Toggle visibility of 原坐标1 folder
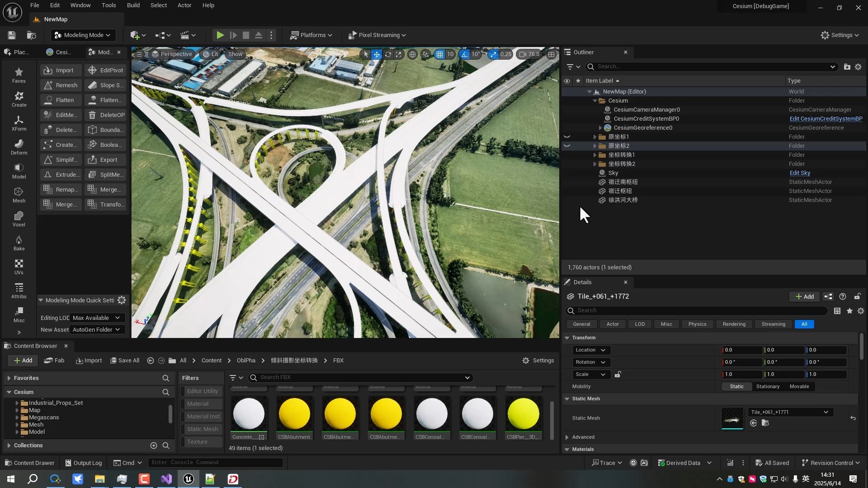The width and height of the screenshot is (868, 488). (x=567, y=137)
